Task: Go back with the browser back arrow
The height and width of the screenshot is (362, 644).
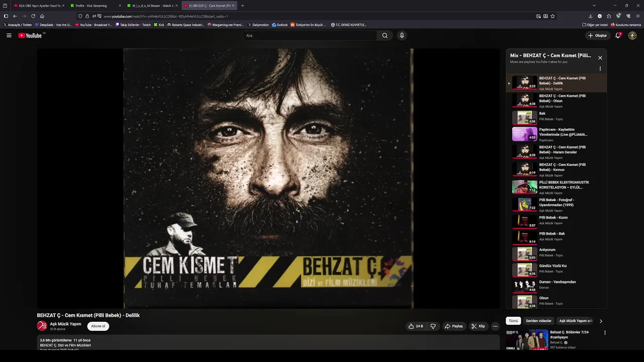Action: coord(15,16)
